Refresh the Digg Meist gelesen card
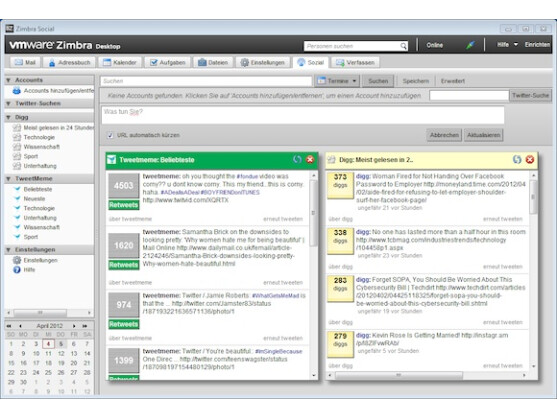 [517, 159]
